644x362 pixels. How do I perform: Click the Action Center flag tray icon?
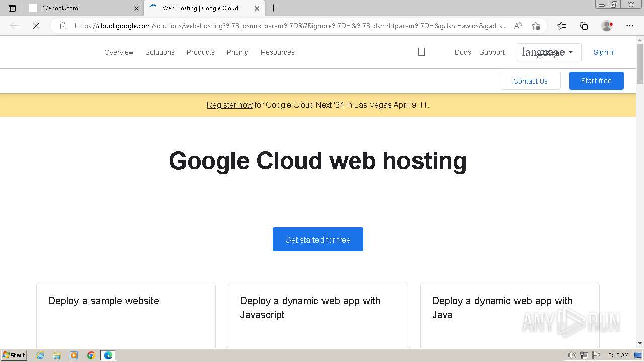[596, 355]
